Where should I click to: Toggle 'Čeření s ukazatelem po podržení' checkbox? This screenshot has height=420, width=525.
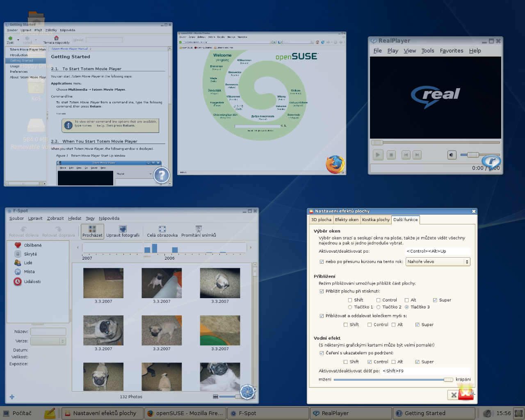(x=322, y=353)
